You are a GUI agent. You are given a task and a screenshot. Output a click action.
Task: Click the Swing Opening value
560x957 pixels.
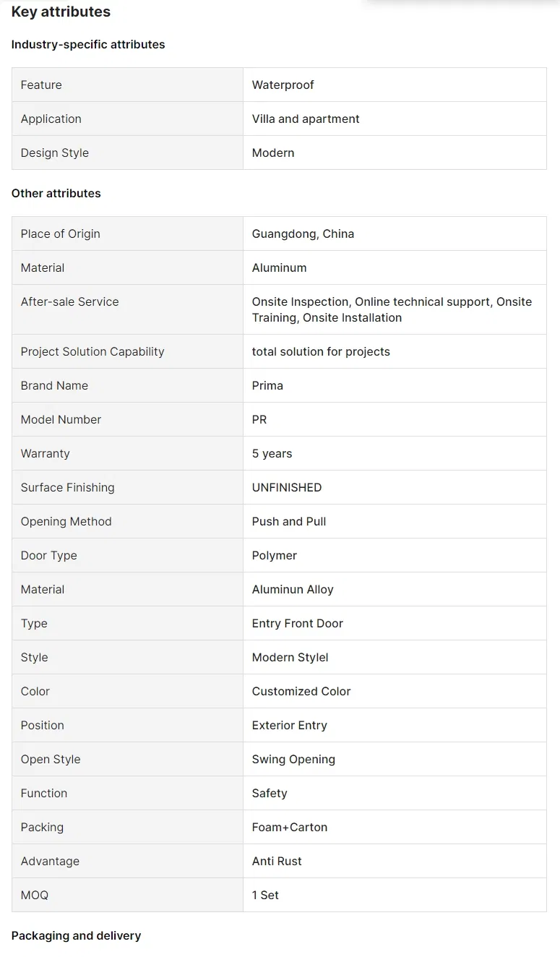point(293,759)
